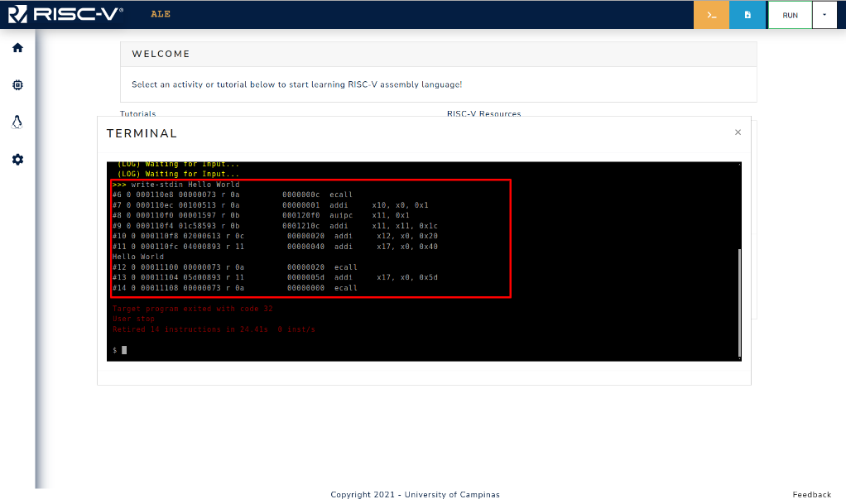Click the Tutorials section label
This screenshot has width=846, height=504.
(x=137, y=113)
